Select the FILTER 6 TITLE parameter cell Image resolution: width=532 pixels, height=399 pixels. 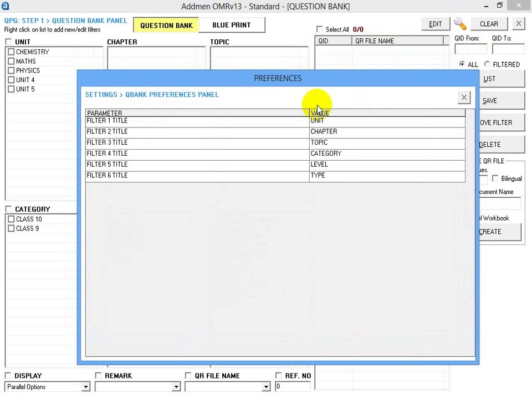(197, 176)
